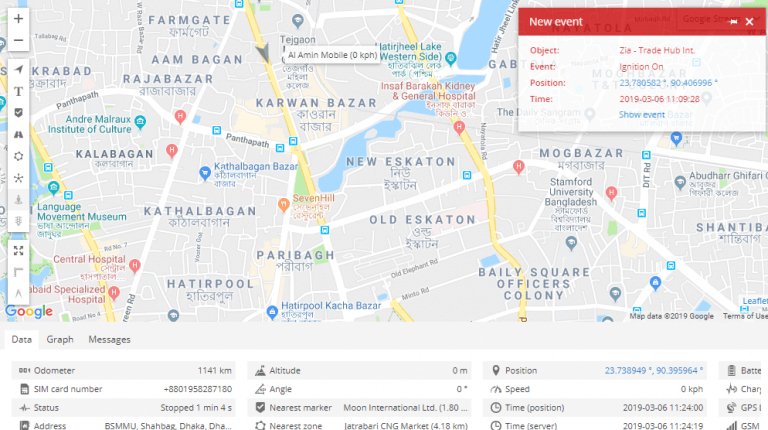Pin the New event popup

pos(733,22)
